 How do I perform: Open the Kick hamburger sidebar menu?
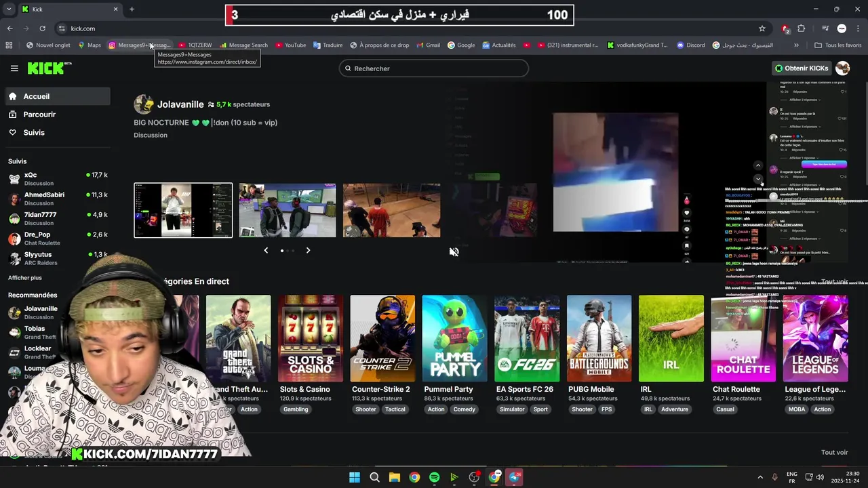[14, 68]
